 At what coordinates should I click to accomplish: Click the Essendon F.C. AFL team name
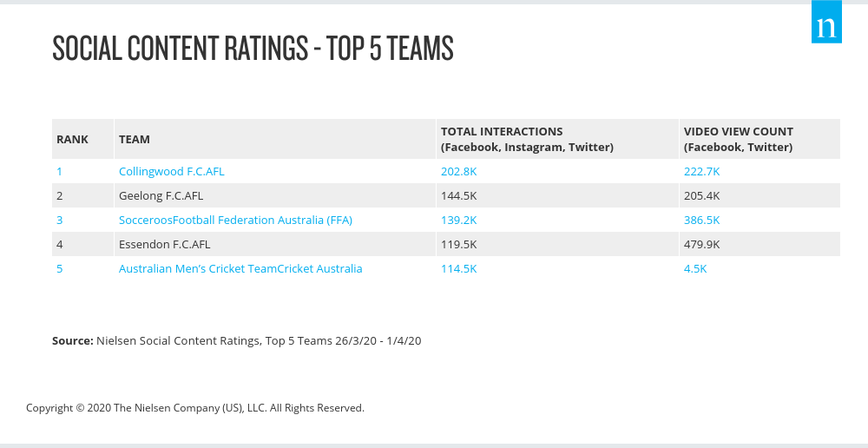164,244
